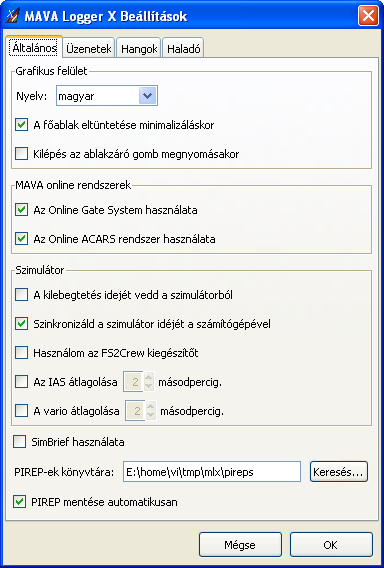Open the Hangok tab
This screenshot has height=568, width=384.
139,49
